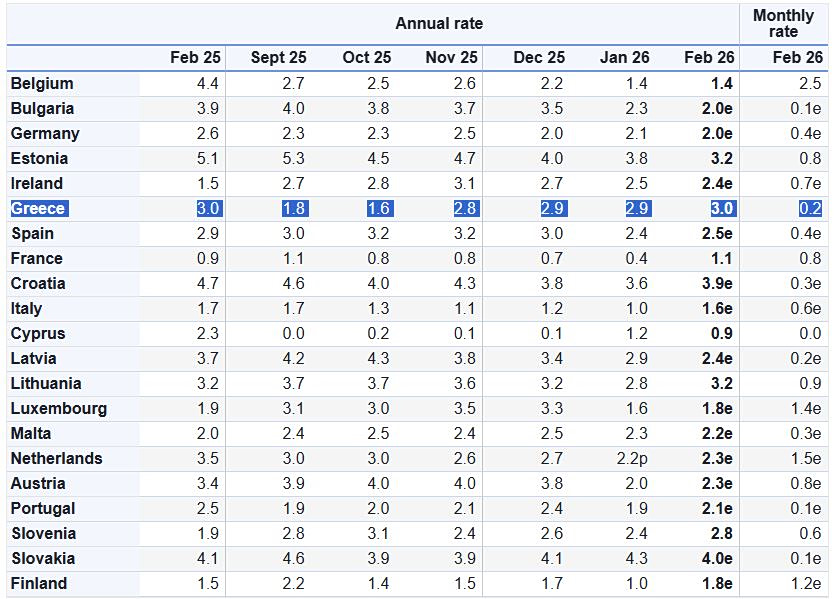The image size is (837, 599).
Task: Select the Finland row label
Action: click(39, 584)
